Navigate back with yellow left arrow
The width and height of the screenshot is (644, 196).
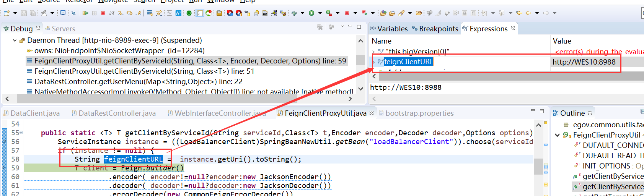coord(528,13)
